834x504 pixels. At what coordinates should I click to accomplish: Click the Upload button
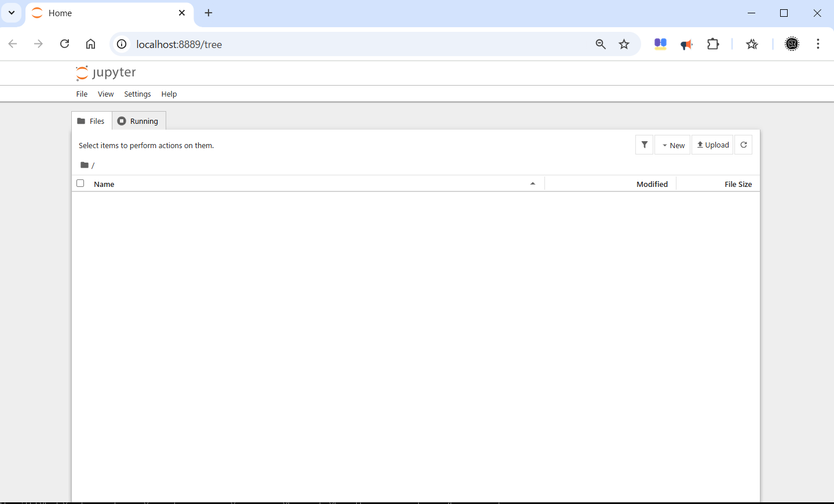[x=713, y=145]
